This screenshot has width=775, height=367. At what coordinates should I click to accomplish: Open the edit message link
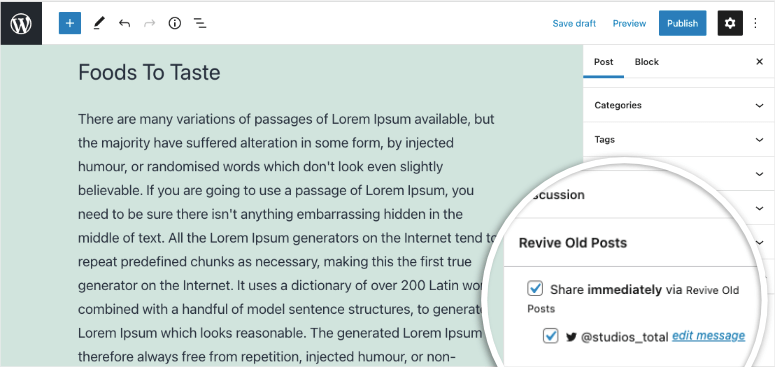708,336
